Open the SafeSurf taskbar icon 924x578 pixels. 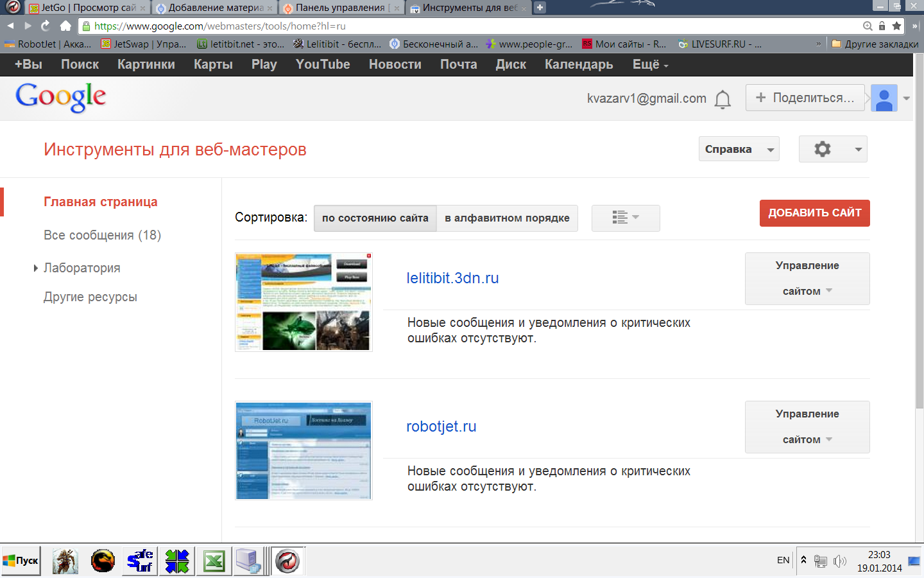tap(140, 561)
